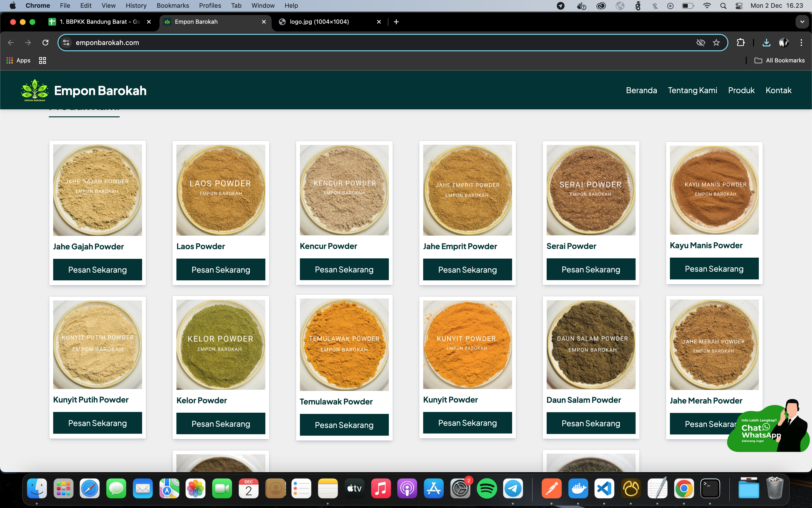Screen dimensions: 812x508
Task: Switch to the BBPKK Bandung Barat tab
Action: pyautogui.click(x=100, y=22)
